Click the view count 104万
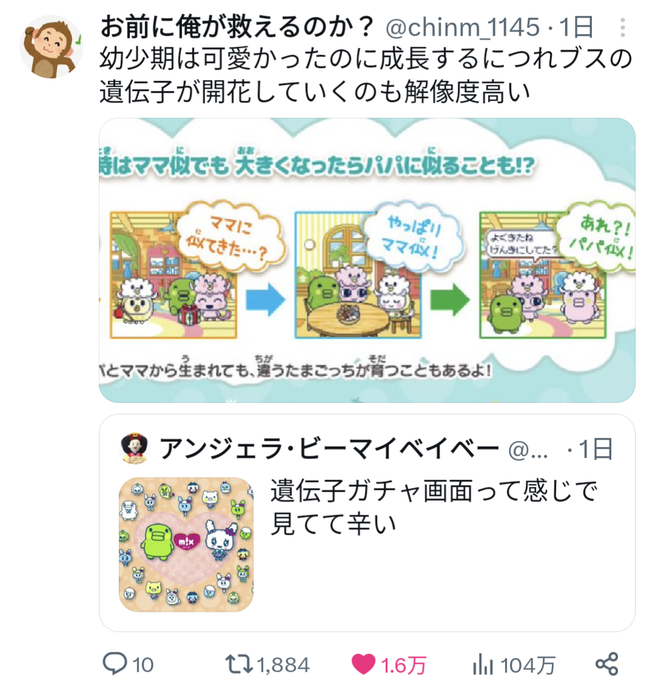655x687 pixels. 528,665
